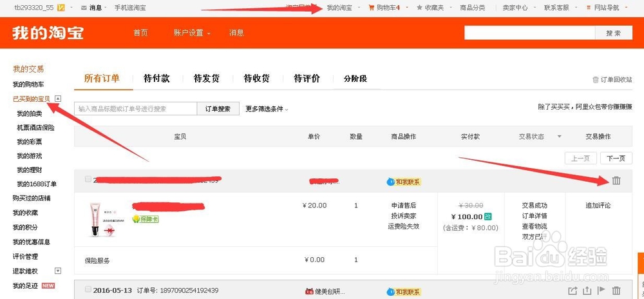Open 手机逛淘宝 in the top bar
This screenshot has width=644, height=299.
click(130, 8)
